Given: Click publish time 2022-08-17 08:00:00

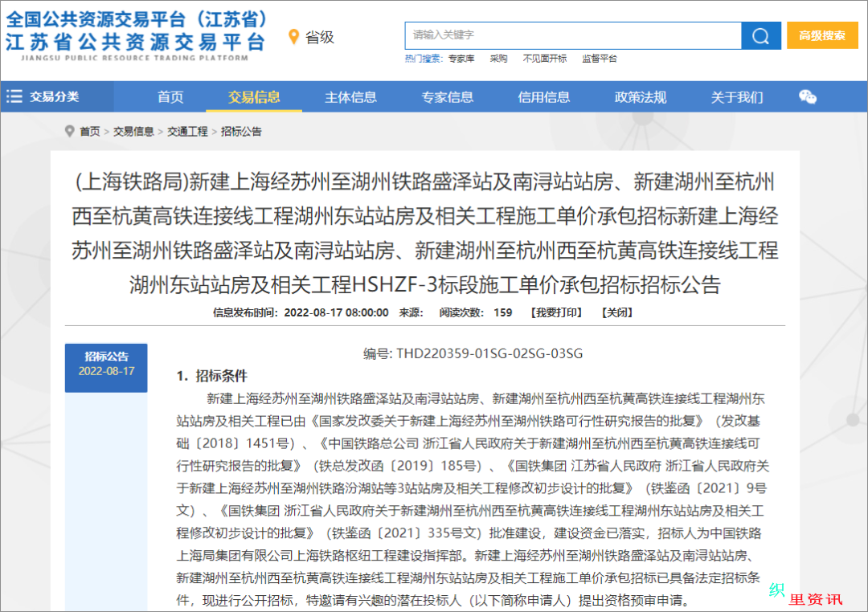Looking at the screenshot, I should click(336, 312).
